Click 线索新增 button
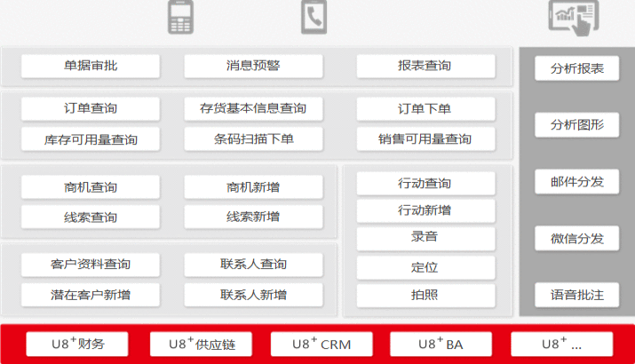 pyautogui.click(x=253, y=217)
